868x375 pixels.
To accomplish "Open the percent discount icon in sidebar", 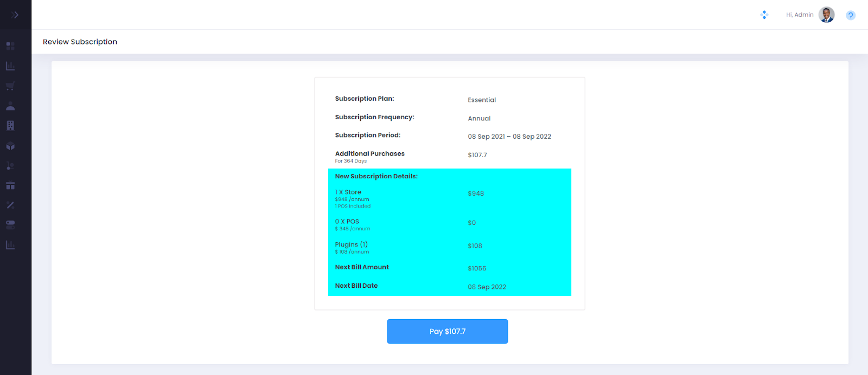I will [10, 205].
